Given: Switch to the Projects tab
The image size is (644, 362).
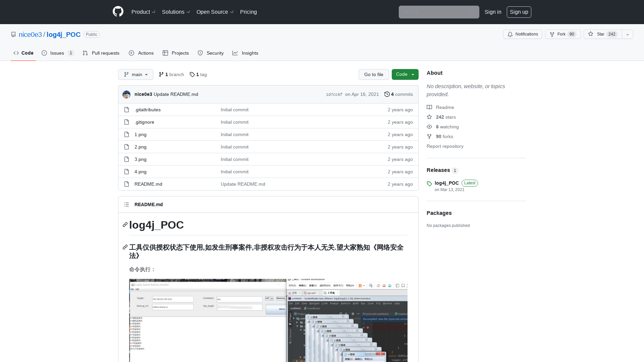Looking at the screenshot, I should [176, 53].
